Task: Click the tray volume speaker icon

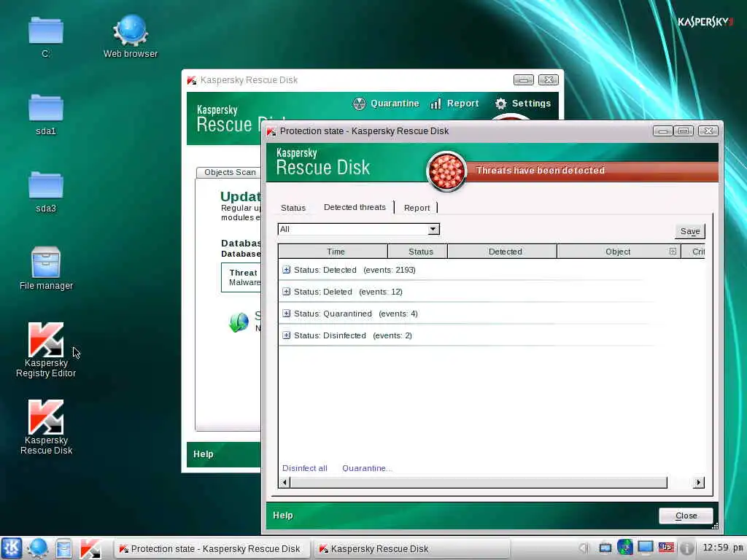Action: coord(584,548)
